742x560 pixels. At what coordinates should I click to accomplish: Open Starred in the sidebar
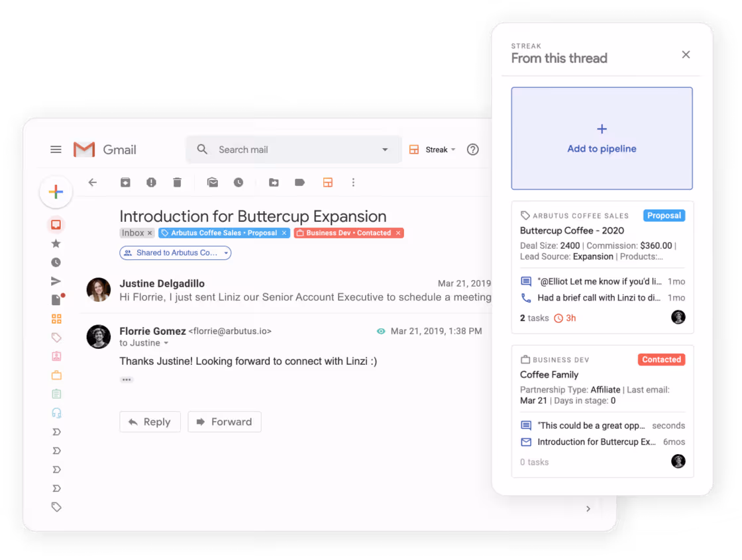pyautogui.click(x=56, y=244)
